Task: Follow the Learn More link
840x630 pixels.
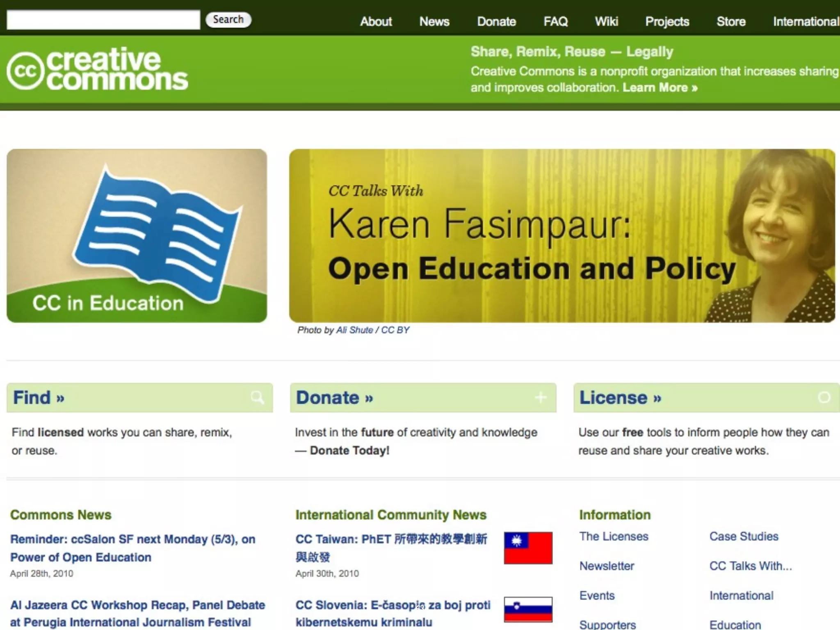Action: click(x=660, y=88)
